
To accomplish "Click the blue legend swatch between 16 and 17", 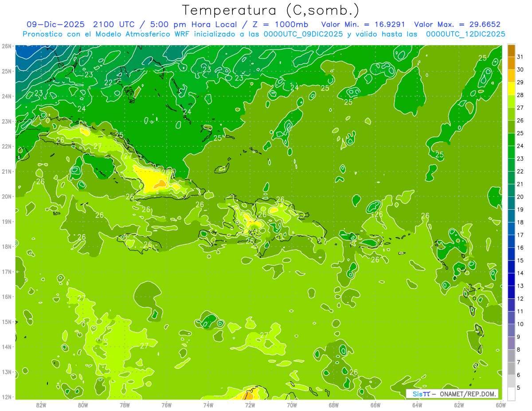I will (511, 241).
